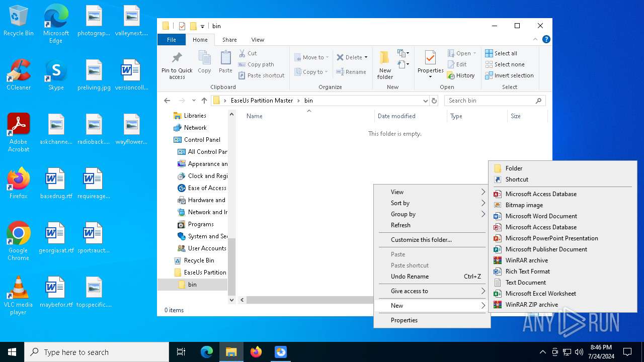This screenshot has height=362, width=644.
Task: Open the File tab
Action: [172, 40]
